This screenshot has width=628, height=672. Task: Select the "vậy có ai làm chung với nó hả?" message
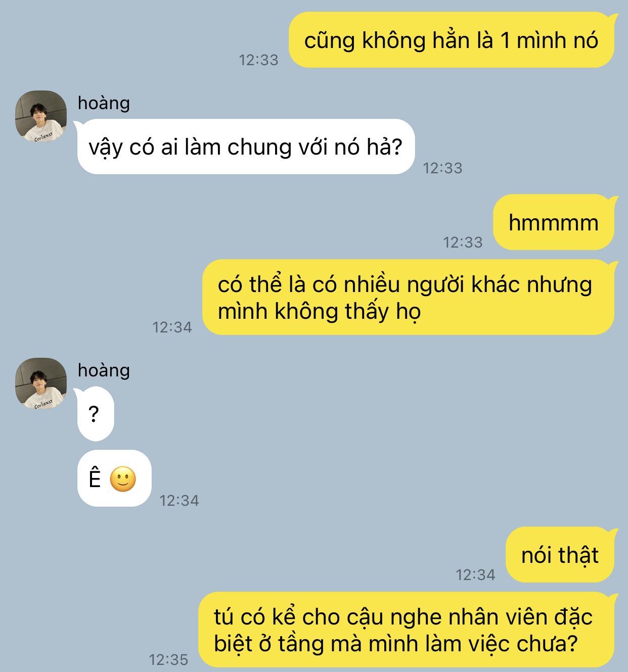[246, 147]
